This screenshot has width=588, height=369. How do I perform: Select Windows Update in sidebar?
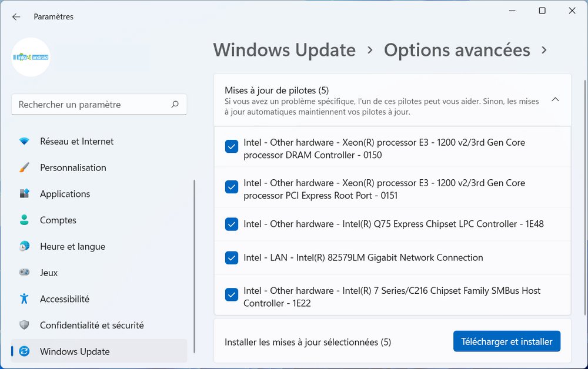click(x=99, y=351)
